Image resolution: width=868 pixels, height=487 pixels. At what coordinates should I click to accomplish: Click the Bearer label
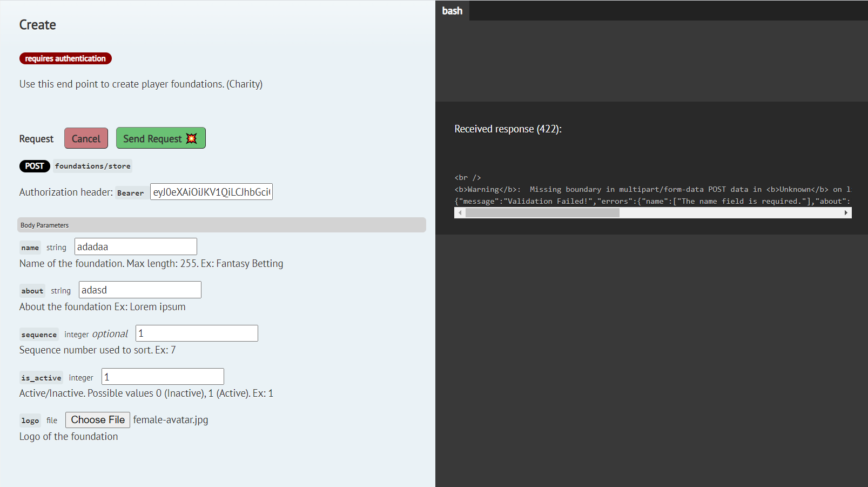coord(131,193)
